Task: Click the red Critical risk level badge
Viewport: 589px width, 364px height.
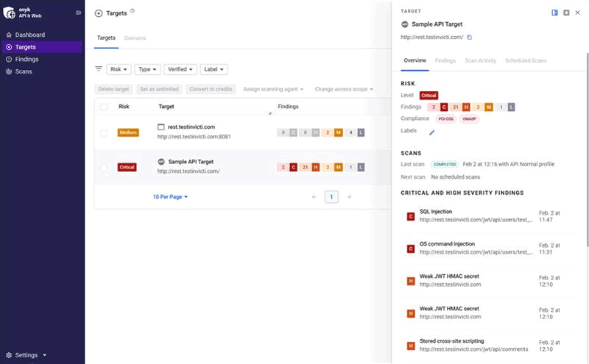Action: (x=428, y=96)
